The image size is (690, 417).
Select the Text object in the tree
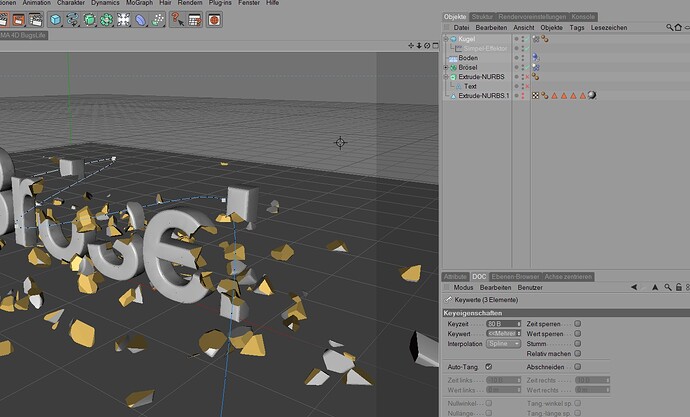pyautogui.click(x=470, y=86)
